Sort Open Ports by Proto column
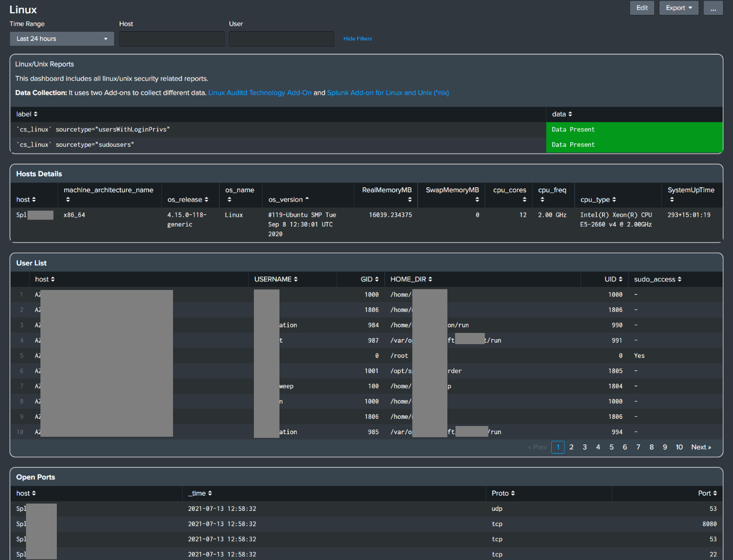 click(x=503, y=494)
